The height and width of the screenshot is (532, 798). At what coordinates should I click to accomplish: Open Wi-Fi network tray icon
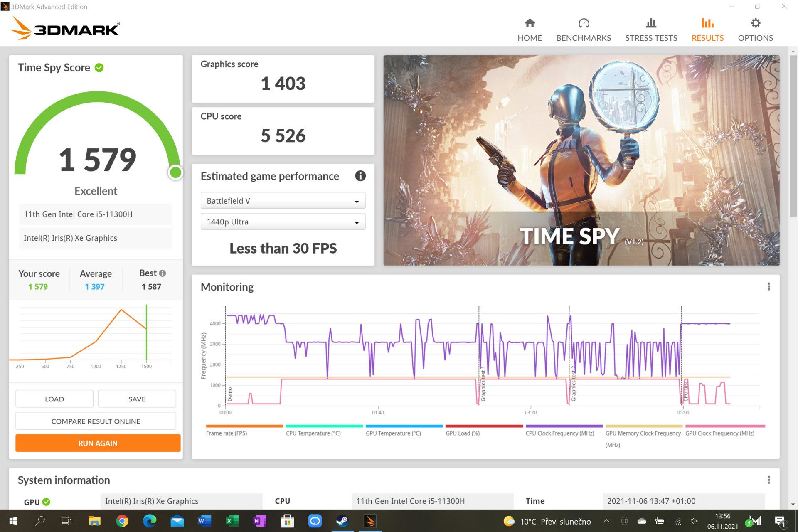pos(678,521)
